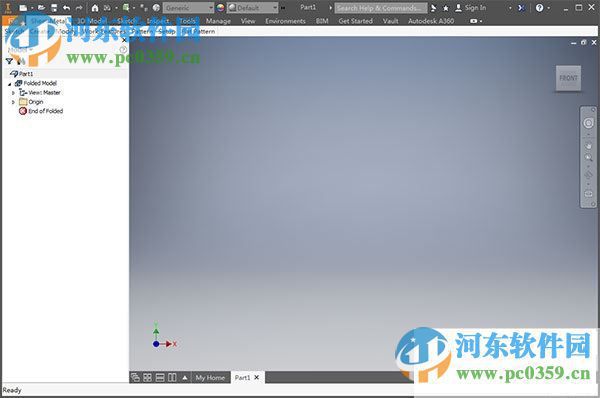Click the Home house icon

(x=95, y=8)
